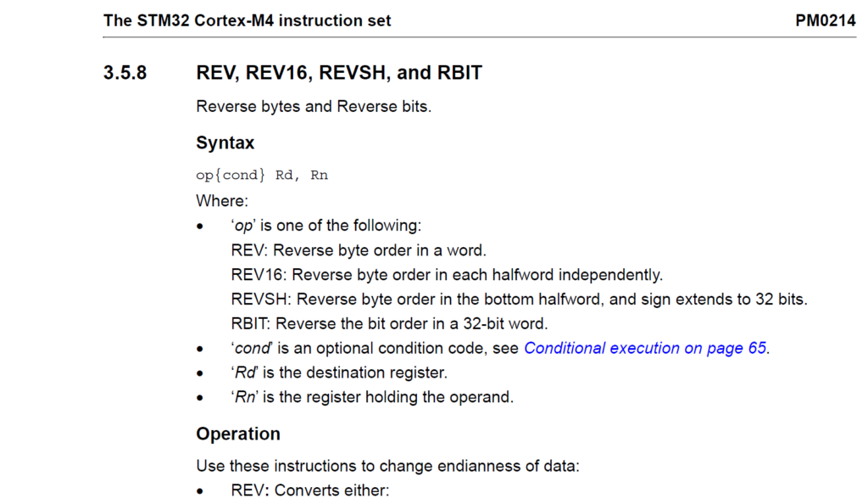This screenshot has height=504, width=868.
Task: Click the 'Reverse bytes and Reverse bits' sentence
Action: point(314,108)
